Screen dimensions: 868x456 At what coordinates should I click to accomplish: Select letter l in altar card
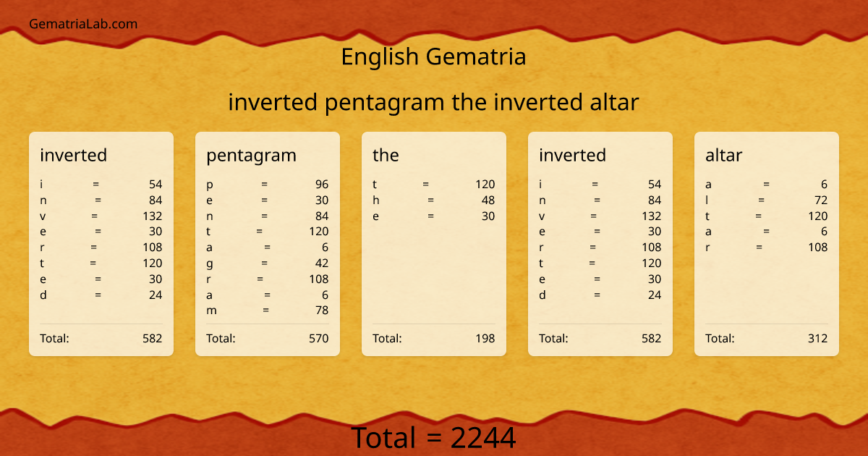point(707,200)
